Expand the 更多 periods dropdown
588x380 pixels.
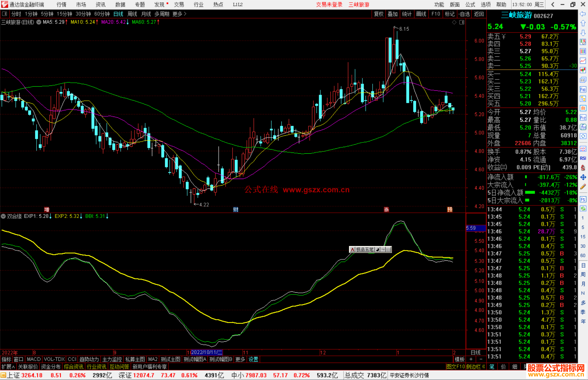[x=179, y=14]
